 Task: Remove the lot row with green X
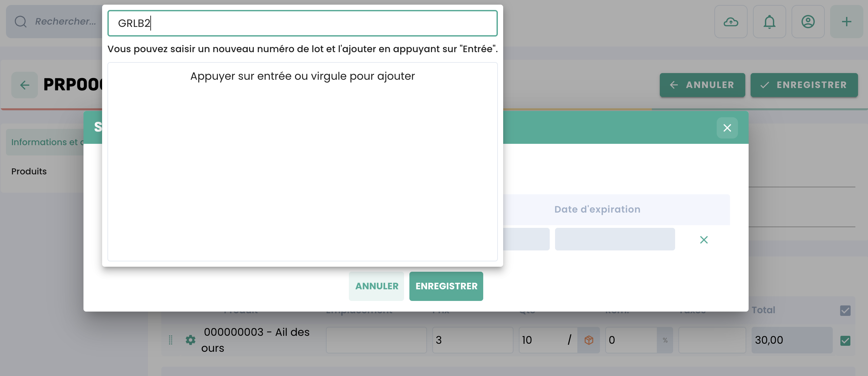pos(704,240)
